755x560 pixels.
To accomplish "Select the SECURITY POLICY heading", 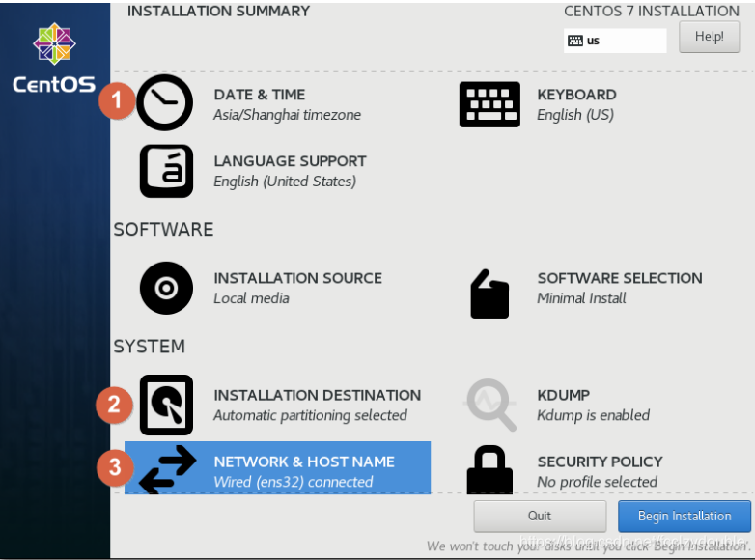I will (x=600, y=462).
